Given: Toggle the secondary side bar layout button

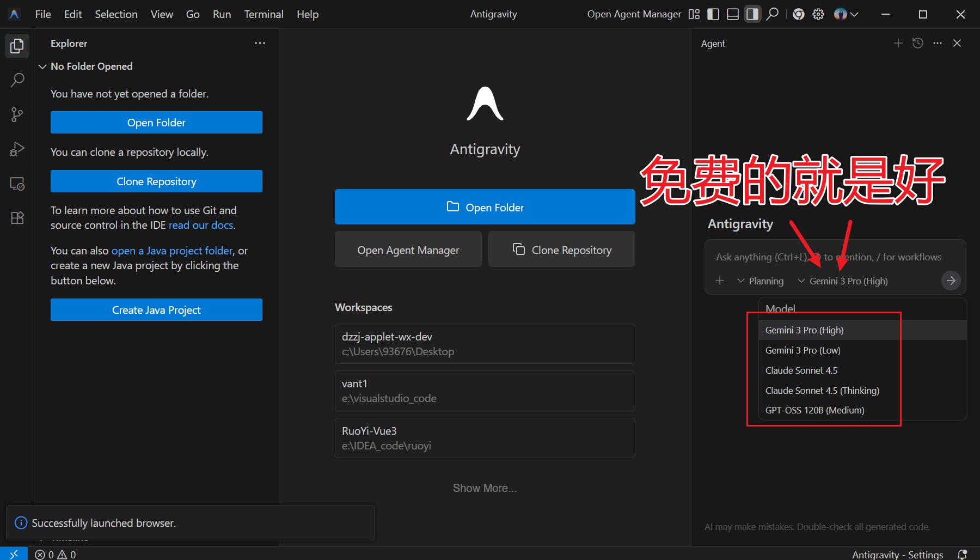Looking at the screenshot, I should 752,14.
